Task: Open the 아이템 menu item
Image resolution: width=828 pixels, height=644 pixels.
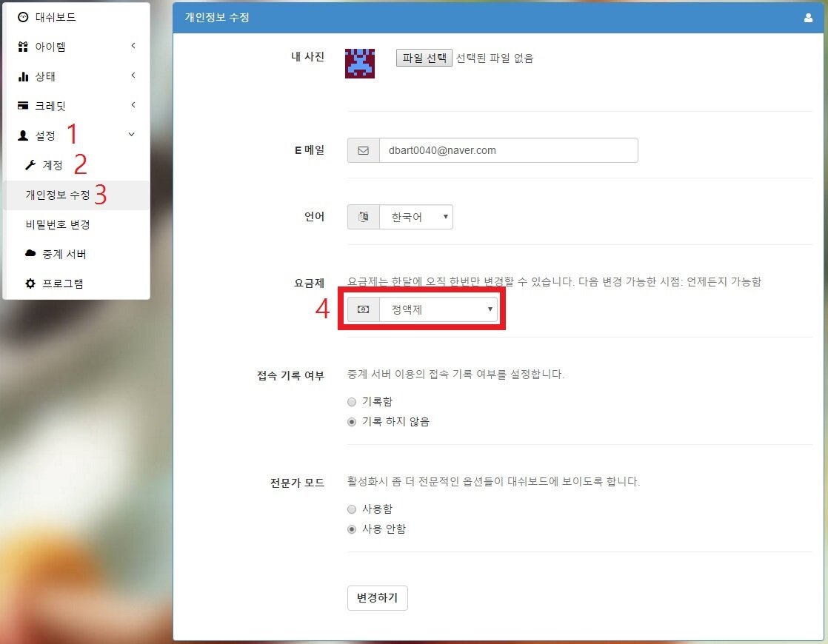Action: pos(76,47)
